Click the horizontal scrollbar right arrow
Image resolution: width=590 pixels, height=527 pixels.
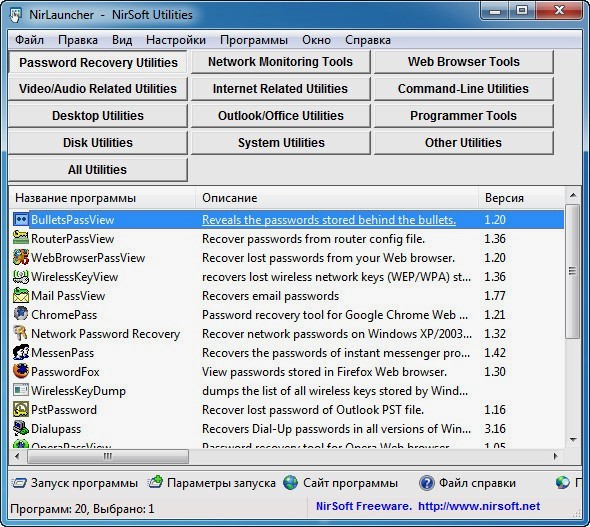555,457
